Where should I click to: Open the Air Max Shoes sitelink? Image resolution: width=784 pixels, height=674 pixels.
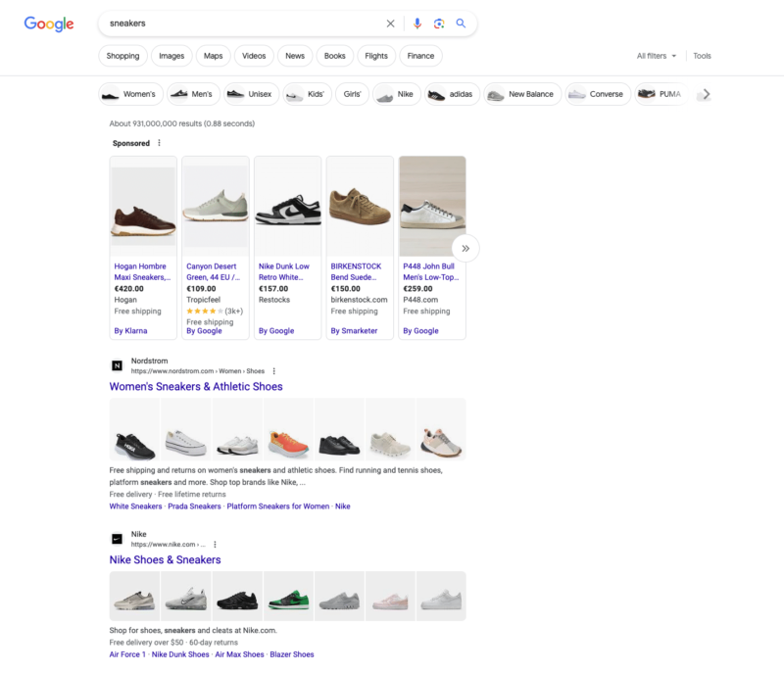239,654
